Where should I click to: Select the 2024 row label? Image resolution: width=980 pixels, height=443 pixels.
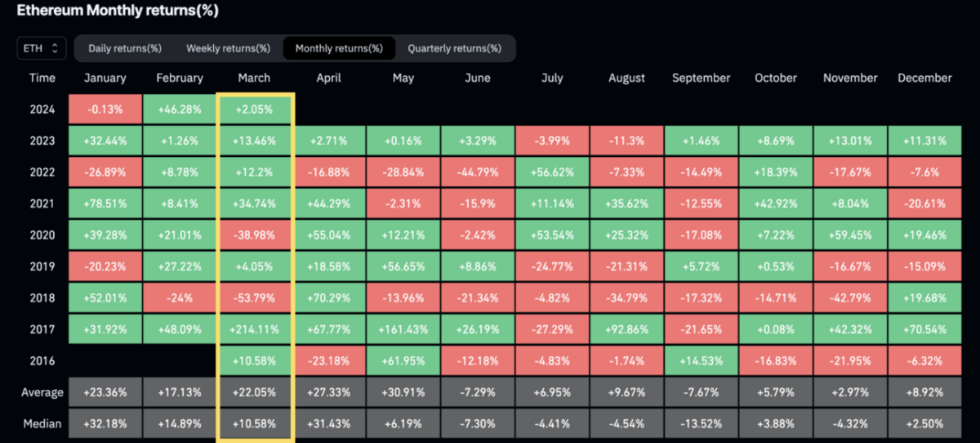[42, 110]
